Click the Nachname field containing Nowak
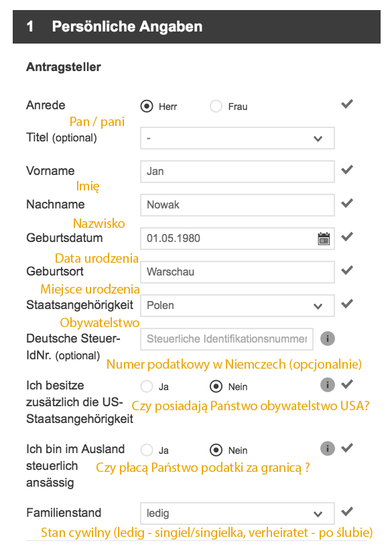The height and width of the screenshot is (547, 392). tap(237, 204)
